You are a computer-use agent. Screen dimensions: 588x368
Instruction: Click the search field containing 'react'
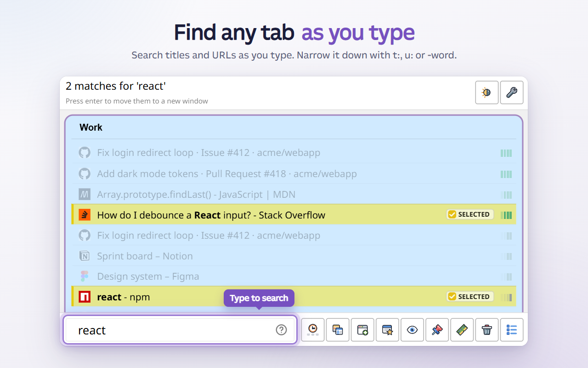pos(180,330)
